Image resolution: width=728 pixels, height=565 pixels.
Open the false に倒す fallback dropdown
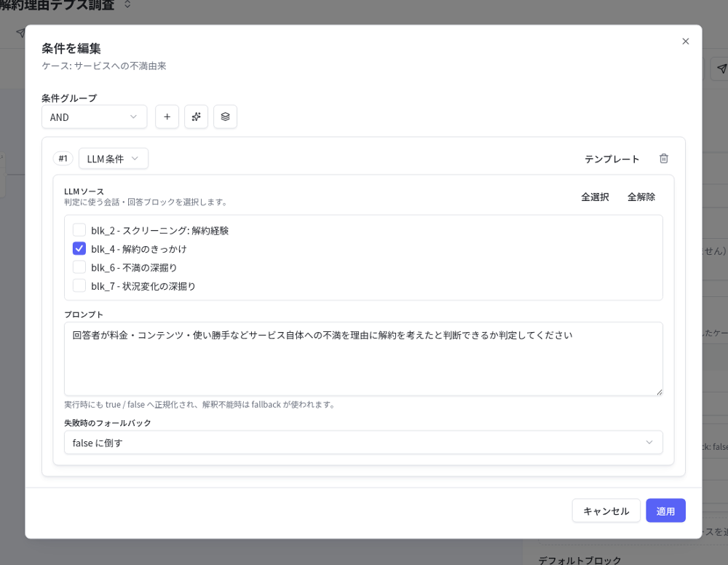tap(363, 443)
